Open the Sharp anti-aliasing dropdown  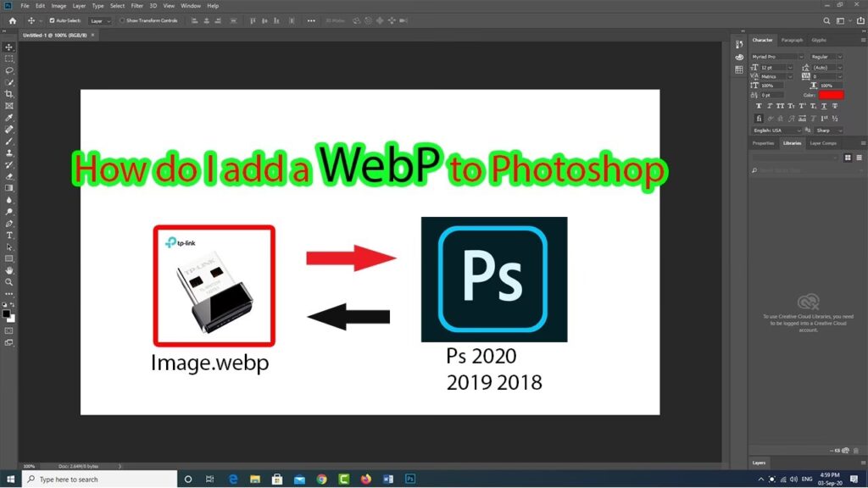click(826, 130)
